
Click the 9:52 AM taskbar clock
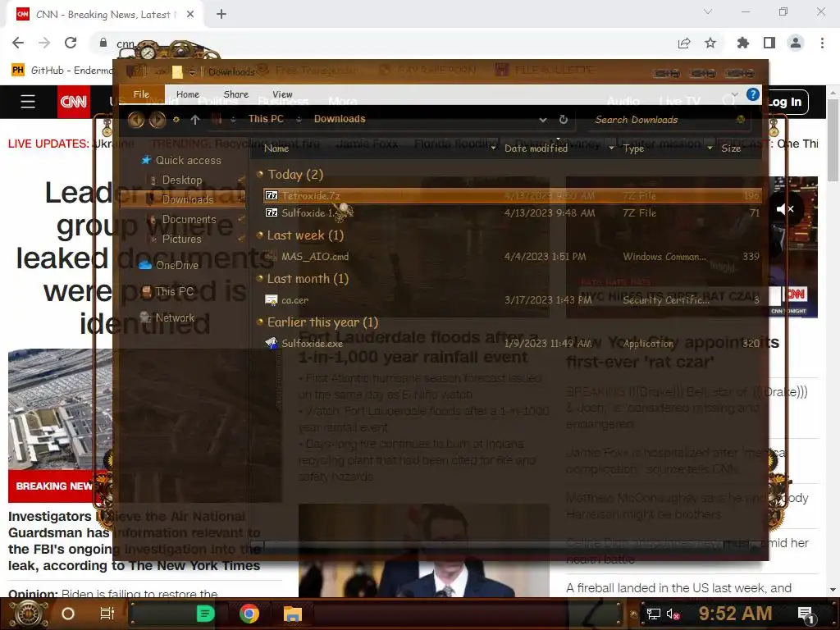pyautogui.click(x=735, y=614)
